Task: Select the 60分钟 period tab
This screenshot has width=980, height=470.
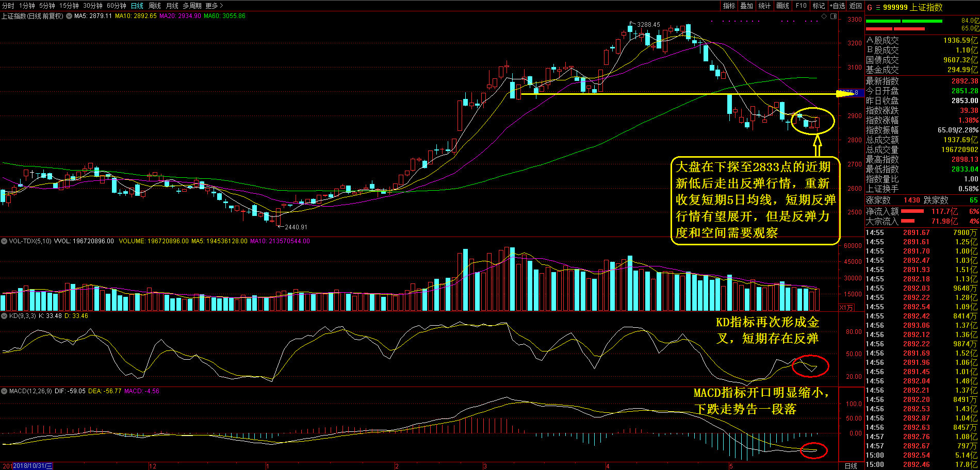Action: (x=117, y=6)
